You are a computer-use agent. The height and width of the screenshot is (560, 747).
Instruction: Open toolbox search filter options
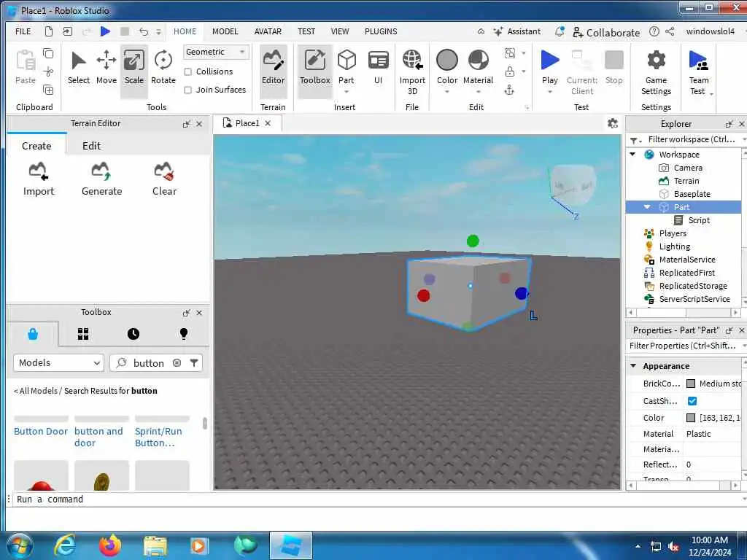(194, 363)
